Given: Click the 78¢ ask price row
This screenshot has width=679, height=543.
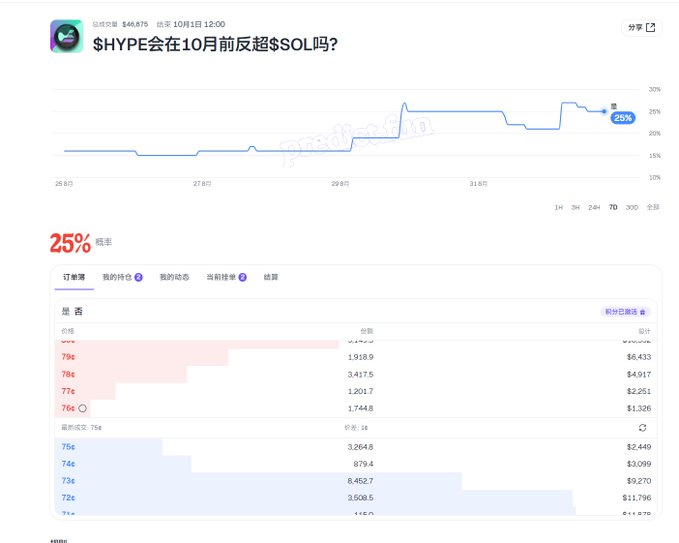Looking at the screenshot, I should (356, 374).
